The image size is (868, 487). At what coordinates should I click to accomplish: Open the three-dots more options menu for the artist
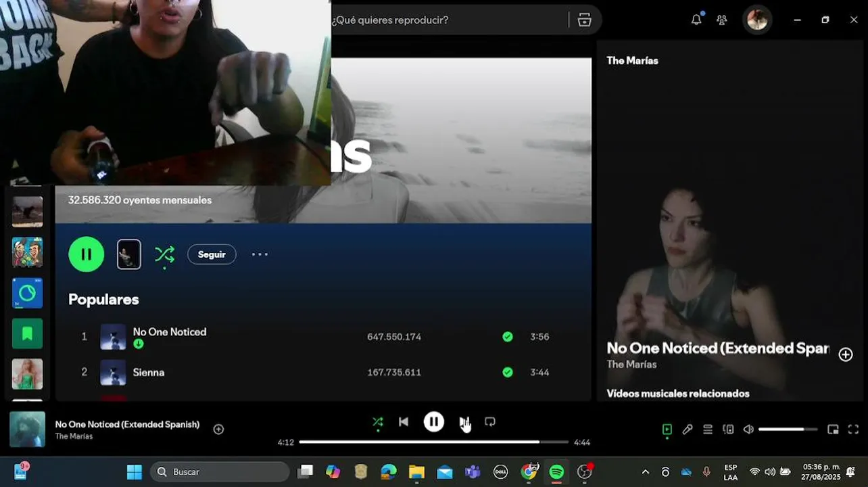[260, 254]
